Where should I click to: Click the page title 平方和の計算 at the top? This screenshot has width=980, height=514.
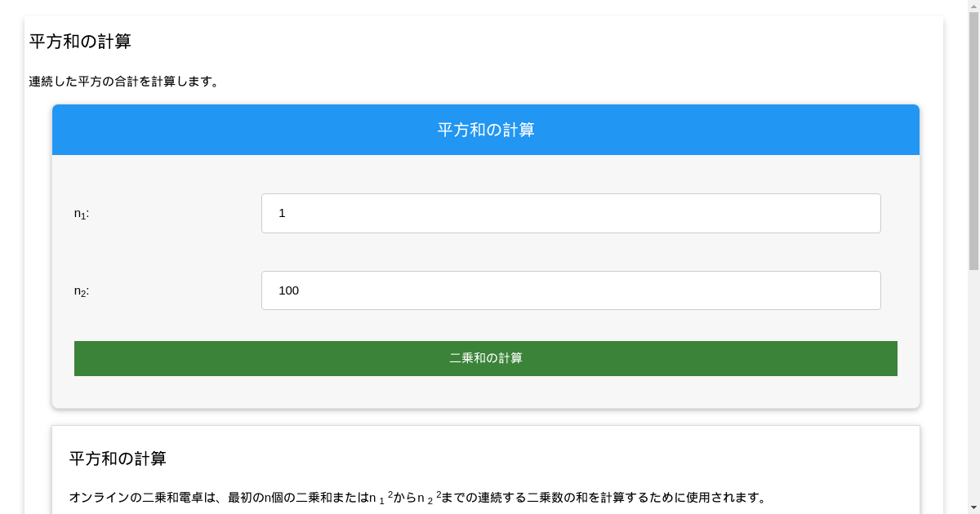(80, 42)
